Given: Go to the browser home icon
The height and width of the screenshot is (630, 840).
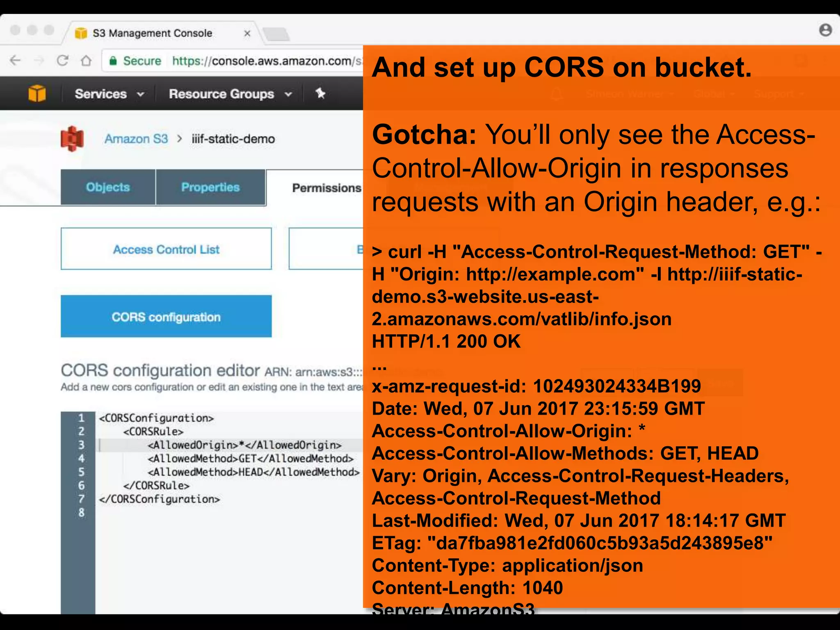Looking at the screenshot, I should 86,61.
